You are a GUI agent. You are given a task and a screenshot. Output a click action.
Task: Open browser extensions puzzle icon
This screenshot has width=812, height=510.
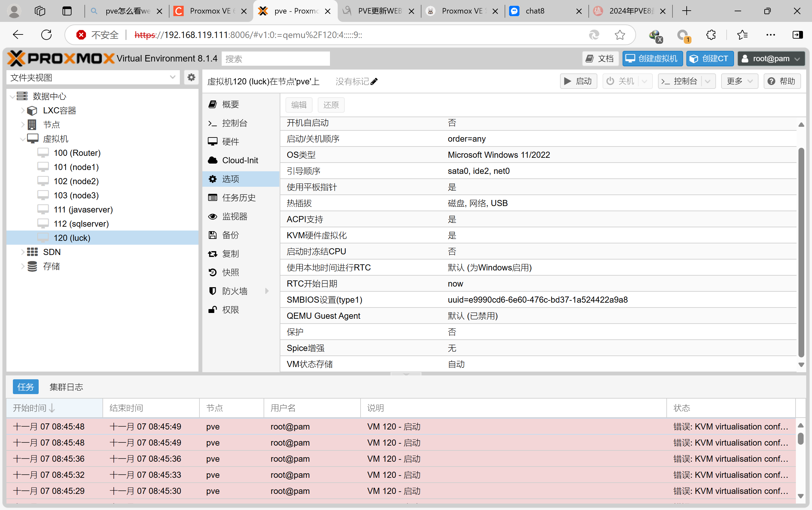[x=711, y=35]
